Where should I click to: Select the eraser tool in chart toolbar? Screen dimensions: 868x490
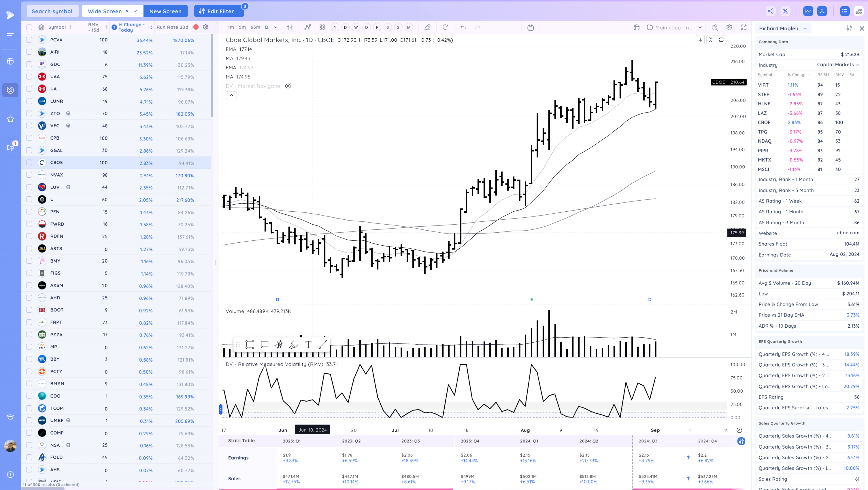427,27
